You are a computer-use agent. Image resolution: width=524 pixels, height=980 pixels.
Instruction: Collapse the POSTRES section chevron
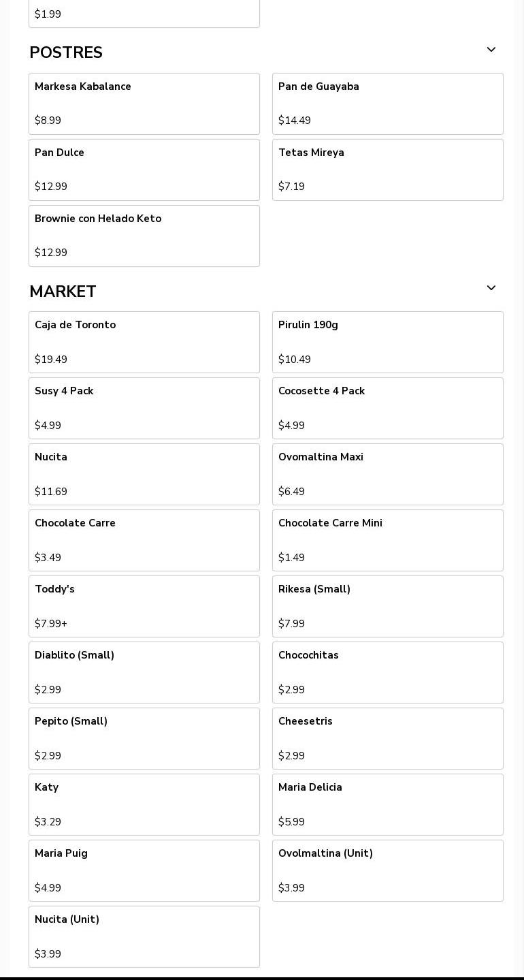[491, 50]
